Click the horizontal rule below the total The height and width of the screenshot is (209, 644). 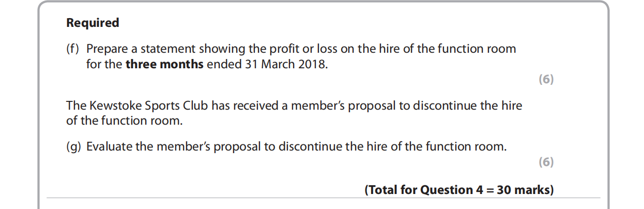coord(323,198)
